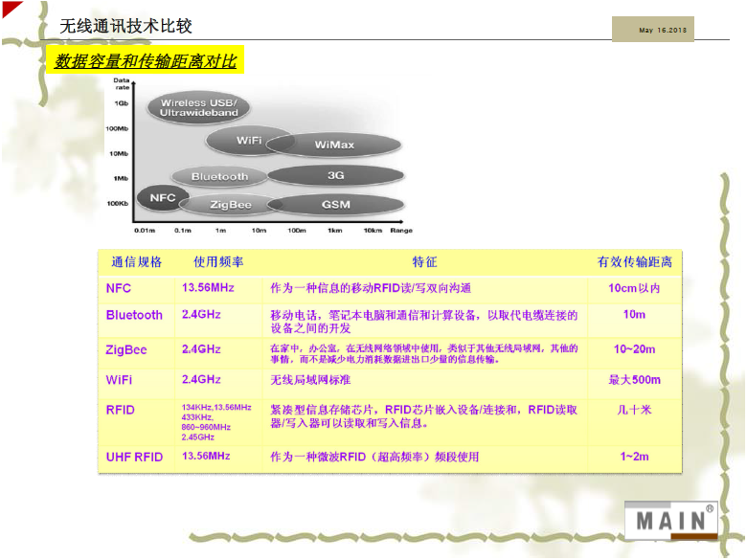Click the 0.01m range tick label

pyautogui.click(x=145, y=231)
